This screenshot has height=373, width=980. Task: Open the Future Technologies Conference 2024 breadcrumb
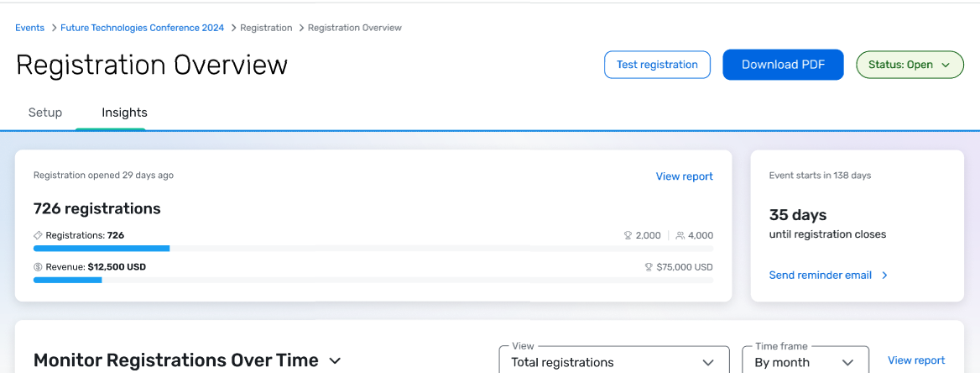pos(143,28)
